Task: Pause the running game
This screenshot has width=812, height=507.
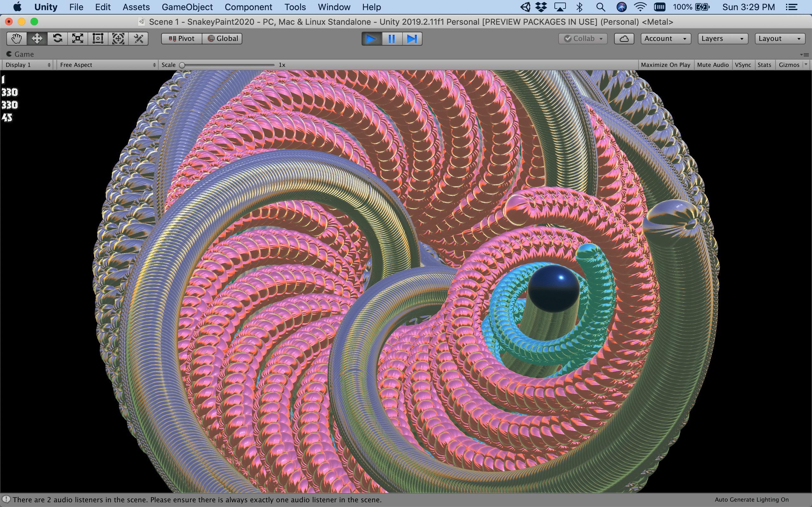Action: coord(392,38)
